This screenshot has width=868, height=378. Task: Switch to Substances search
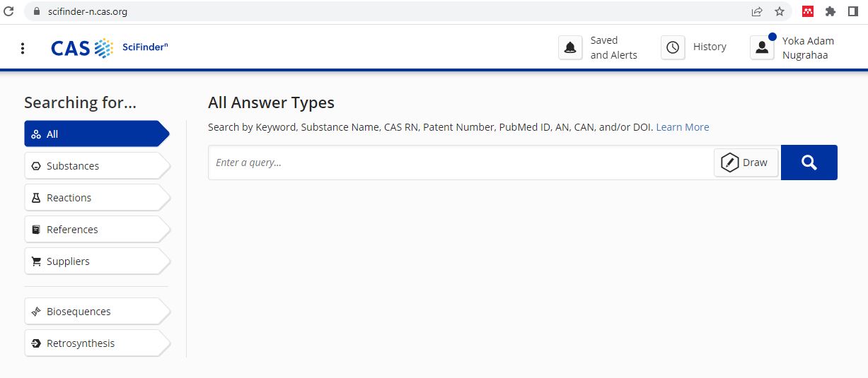pyautogui.click(x=97, y=166)
